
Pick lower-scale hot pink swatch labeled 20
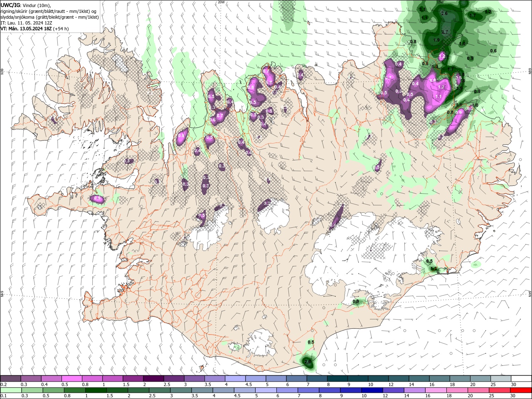tap(478, 390)
